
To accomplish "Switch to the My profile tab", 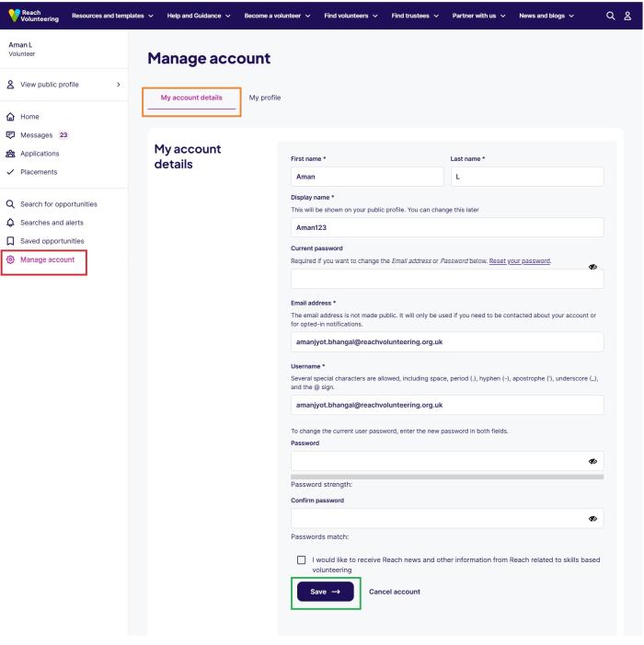I will pyautogui.click(x=264, y=98).
